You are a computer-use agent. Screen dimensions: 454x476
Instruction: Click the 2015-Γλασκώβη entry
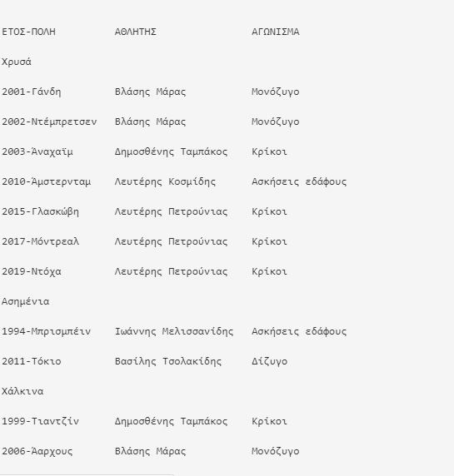pyautogui.click(x=41, y=211)
